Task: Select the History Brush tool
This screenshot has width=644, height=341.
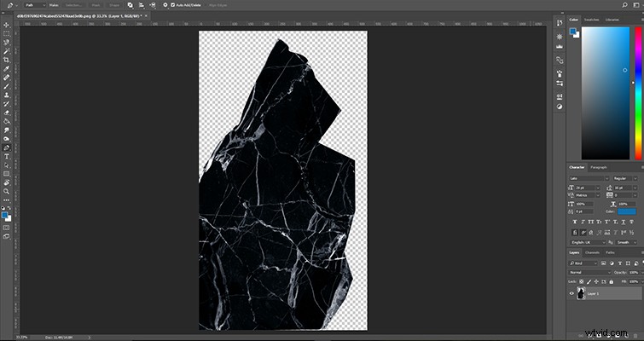Action: (6, 104)
